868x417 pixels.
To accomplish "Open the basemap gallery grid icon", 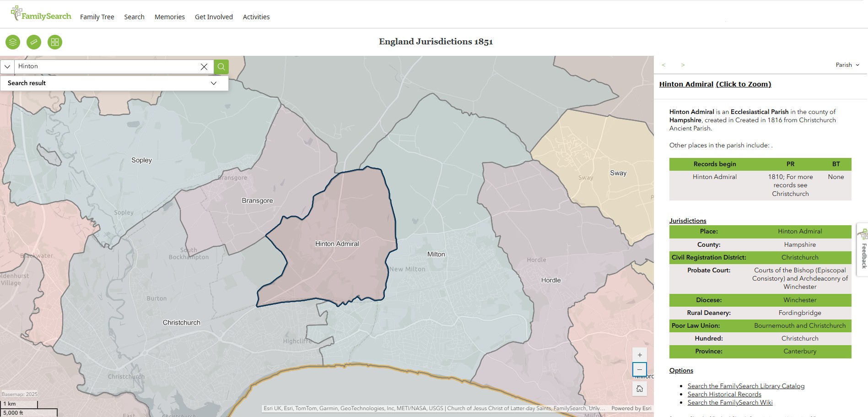I will pyautogui.click(x=55, y=42).
